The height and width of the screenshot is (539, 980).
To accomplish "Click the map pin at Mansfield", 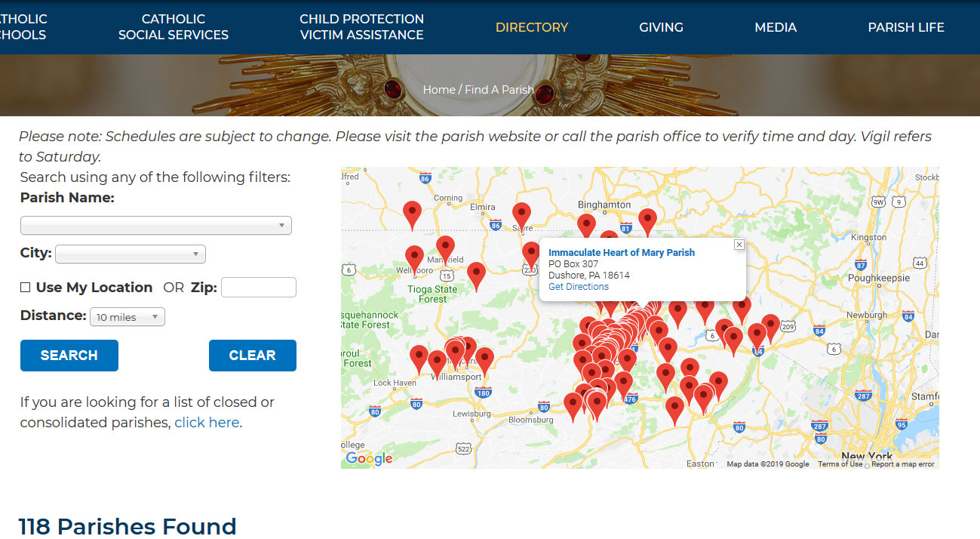I will coord(445,248).
